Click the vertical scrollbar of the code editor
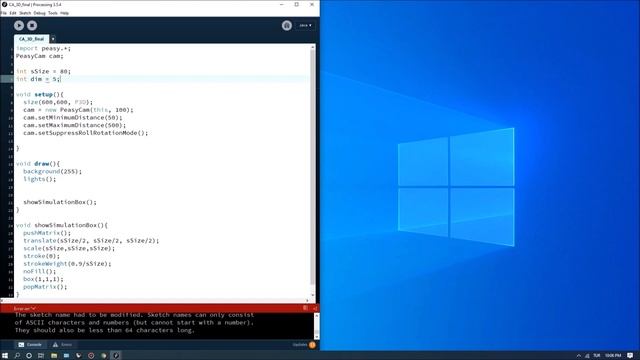Screen dimensions: 640x360 [313, 167]
